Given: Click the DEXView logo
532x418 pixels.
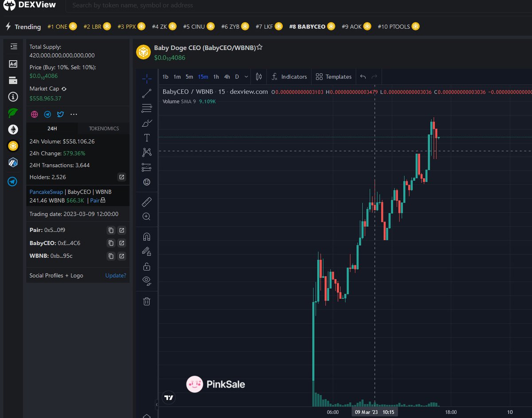Looking at the screenshot, I should 30,5.
